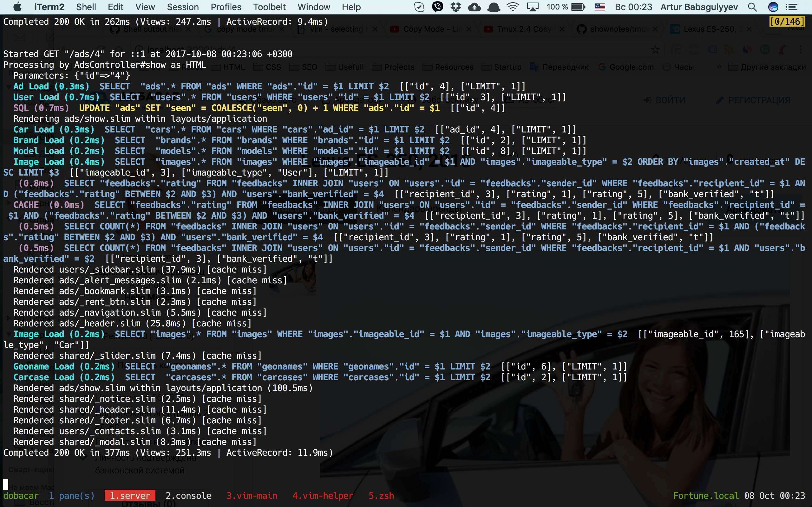Open the Dropbox menu bar icon
Viewport: 812px width, 507px height.
click(456, 7)
